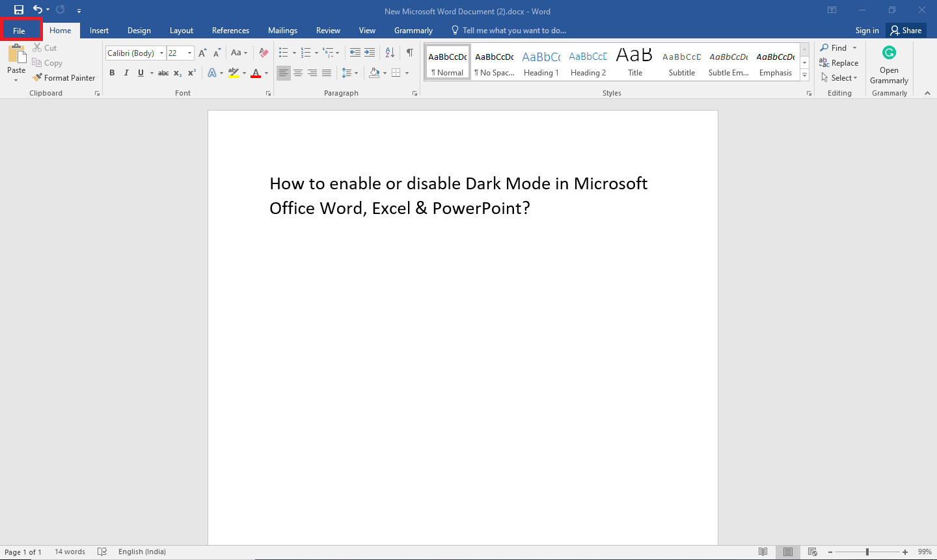
Task: Create a multilevel list
Action: (329, 53)
